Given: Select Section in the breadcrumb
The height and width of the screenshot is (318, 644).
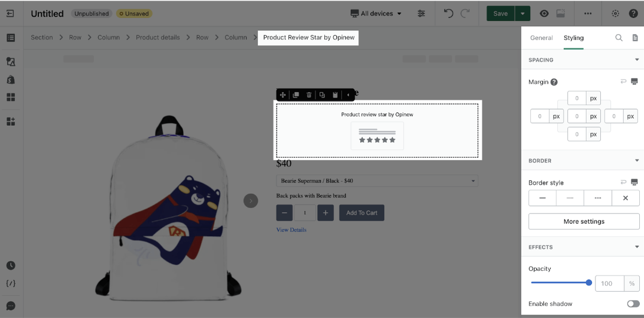Looking at the screenshot, I should point(42,37).
